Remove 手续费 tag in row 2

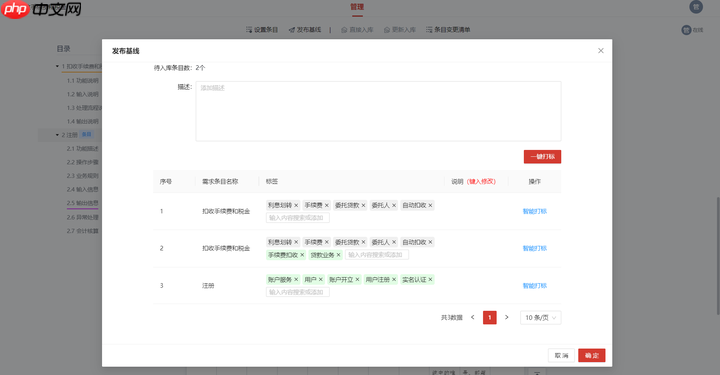click(326, 242)
